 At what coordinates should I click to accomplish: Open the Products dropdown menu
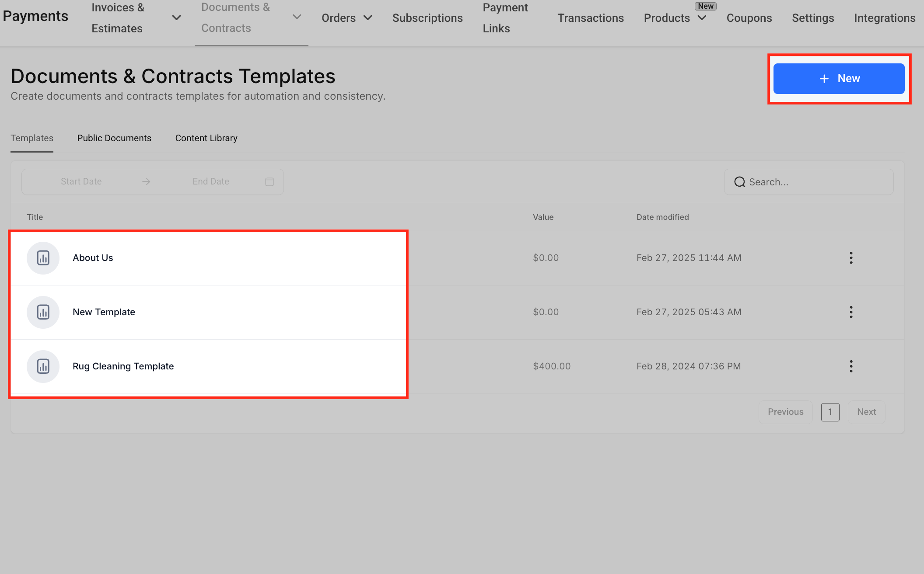[x=702, y=18]
